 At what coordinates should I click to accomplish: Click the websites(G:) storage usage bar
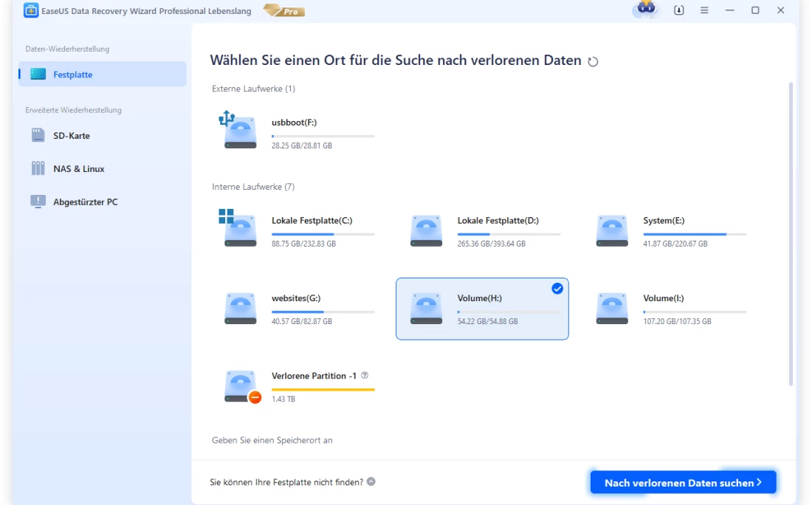[x=323, y=312]
